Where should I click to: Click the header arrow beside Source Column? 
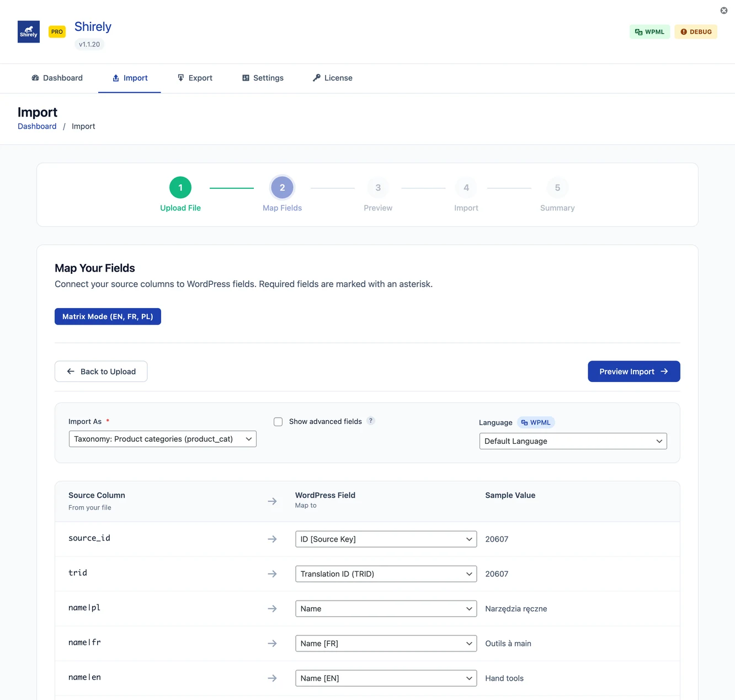point(272,501)
